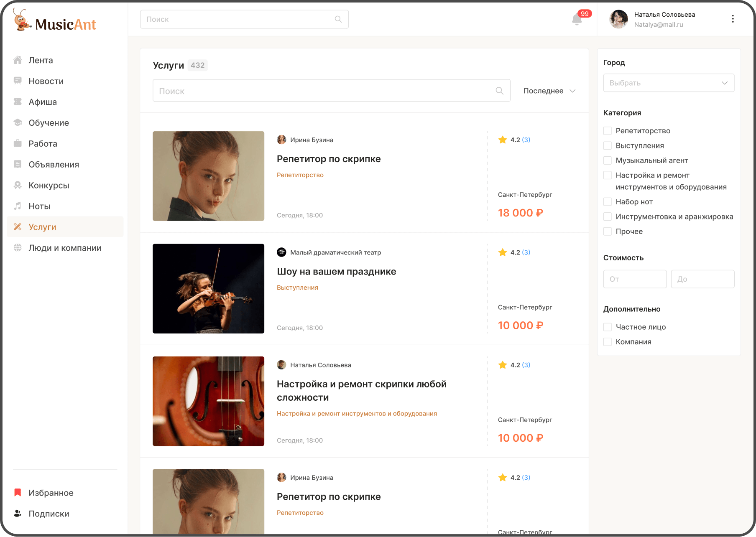
Task: Check the Музыкальный агент filter
Action: pos(608,160)
